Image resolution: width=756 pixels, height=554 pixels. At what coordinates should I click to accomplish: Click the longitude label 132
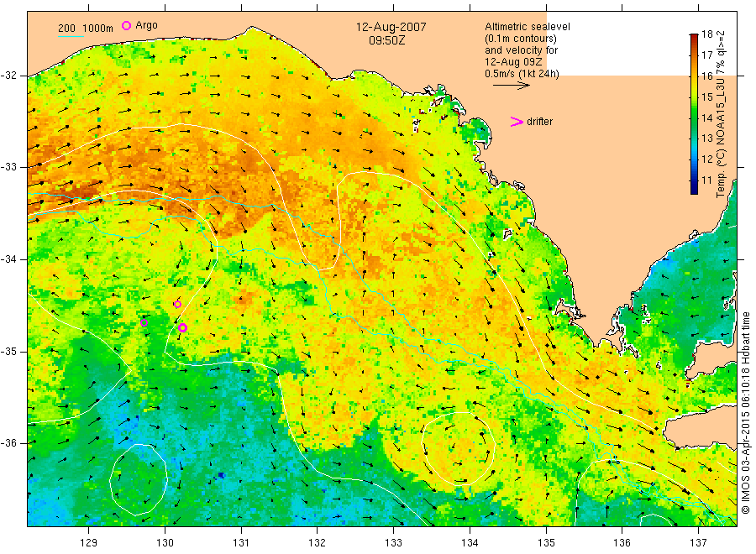[x=318, y=542]
